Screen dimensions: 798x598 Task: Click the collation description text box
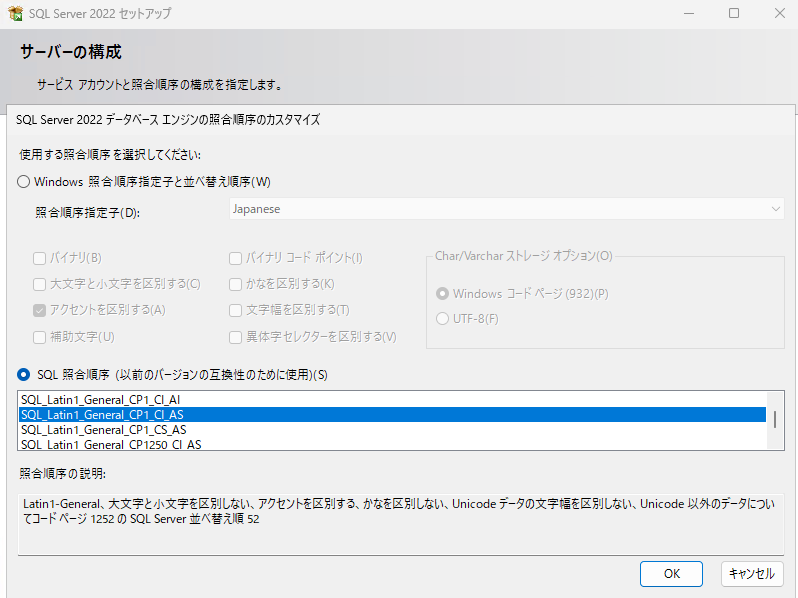tap(401, 524)
